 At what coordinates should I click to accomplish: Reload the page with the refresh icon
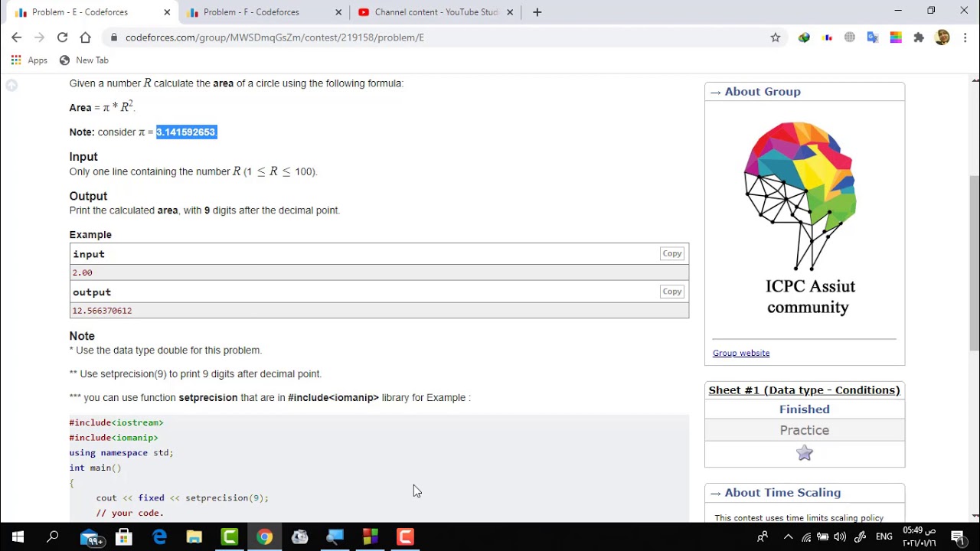tap(62, 37)
